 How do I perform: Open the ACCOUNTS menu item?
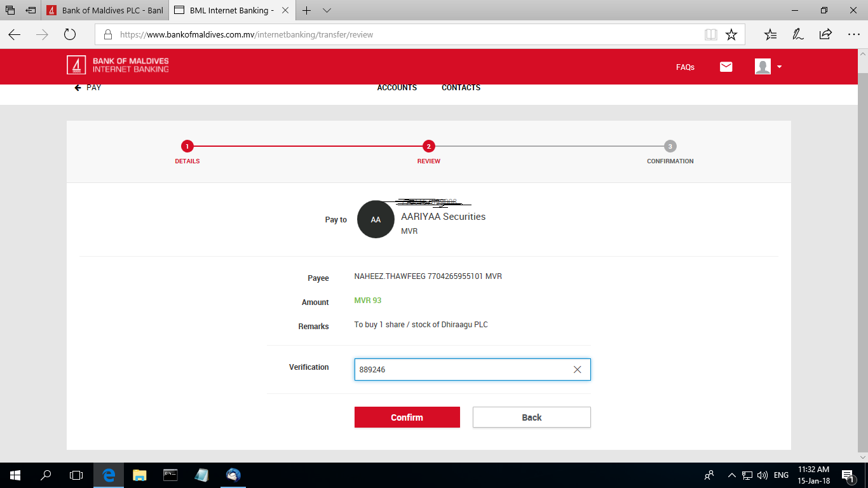pos(397,88)
